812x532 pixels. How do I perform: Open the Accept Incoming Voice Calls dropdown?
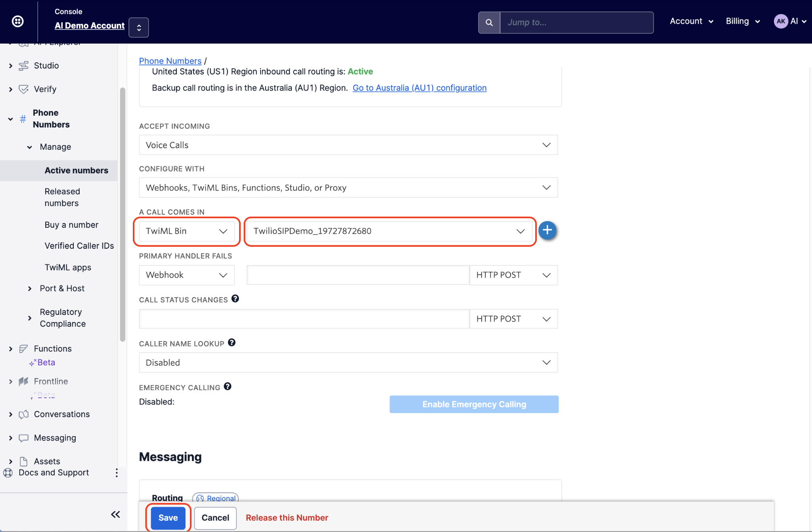point(348,145)
